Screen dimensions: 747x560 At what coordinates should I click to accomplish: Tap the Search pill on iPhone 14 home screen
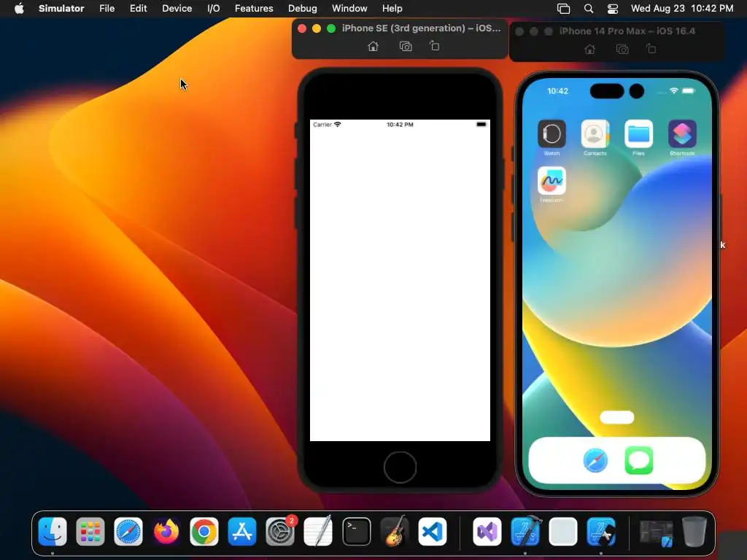tap(617, 418)
